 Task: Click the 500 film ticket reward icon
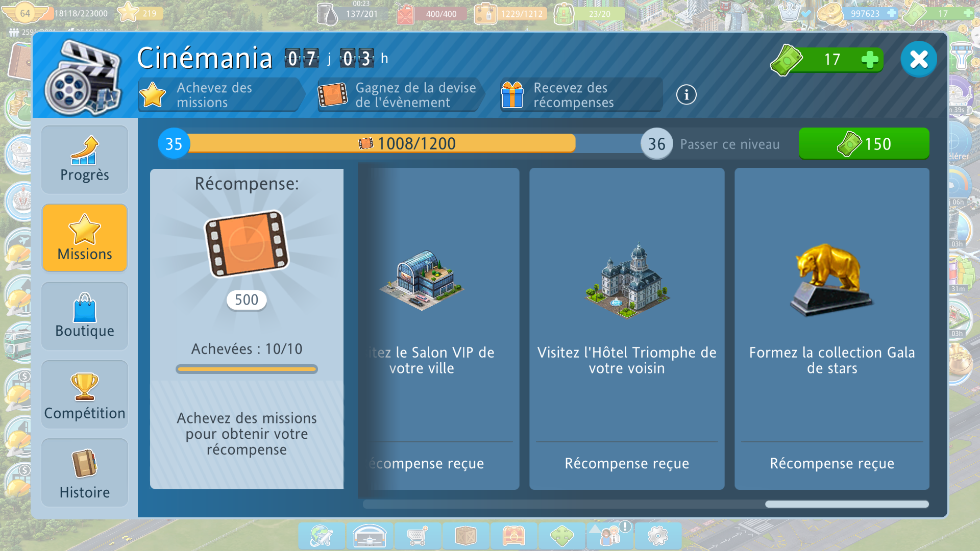pos(247,244)
